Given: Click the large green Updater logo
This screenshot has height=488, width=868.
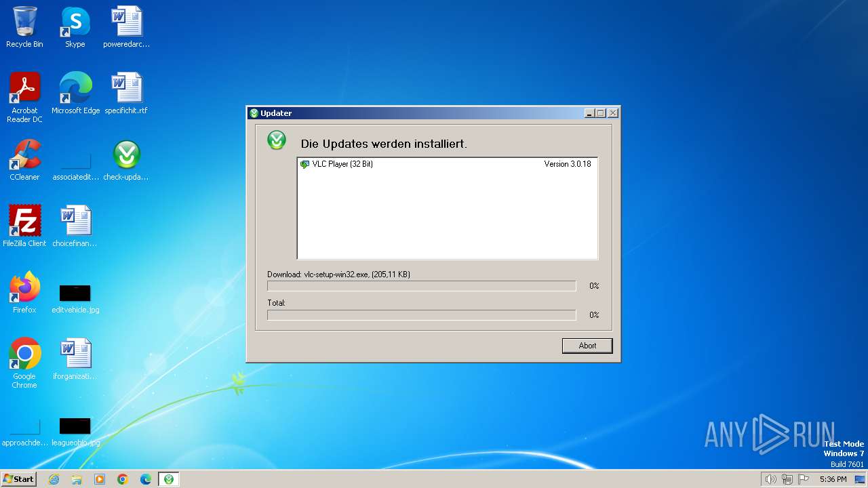Looking at the screenshot, I should pos(277,140).
